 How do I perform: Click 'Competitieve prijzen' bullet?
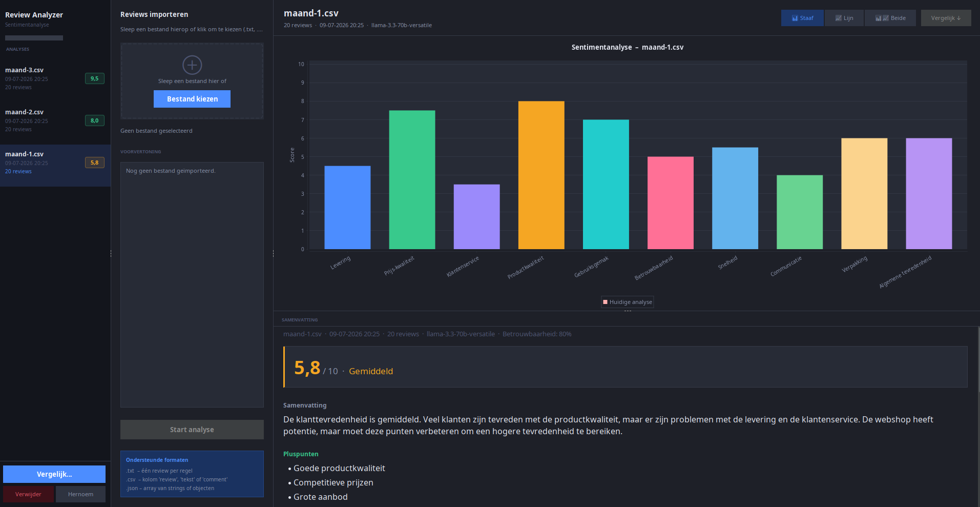pos(333,482)
